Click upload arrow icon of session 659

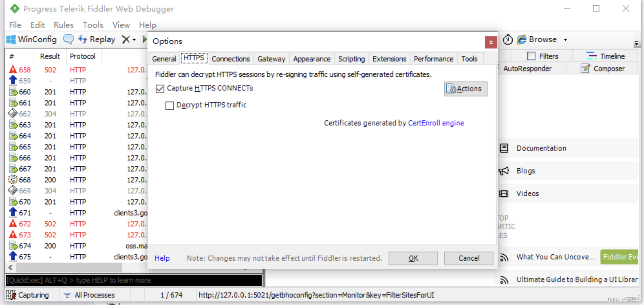pos(13,80)
